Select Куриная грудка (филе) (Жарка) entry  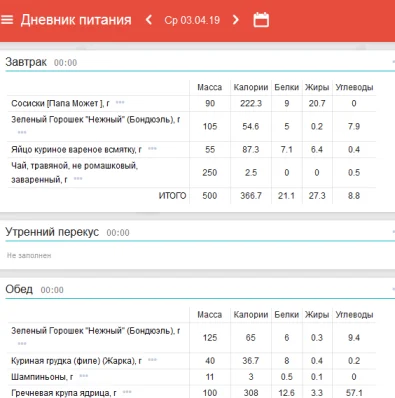point(76,361)
